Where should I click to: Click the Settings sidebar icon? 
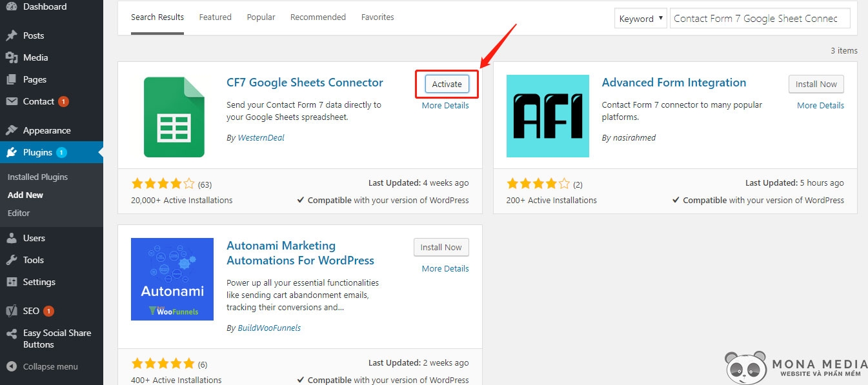point(12,282)
